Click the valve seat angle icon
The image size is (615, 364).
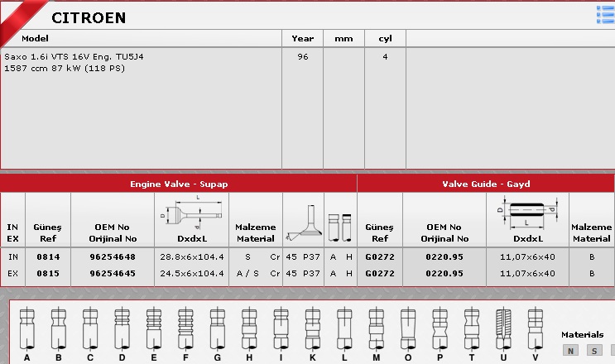click(302, 223)
